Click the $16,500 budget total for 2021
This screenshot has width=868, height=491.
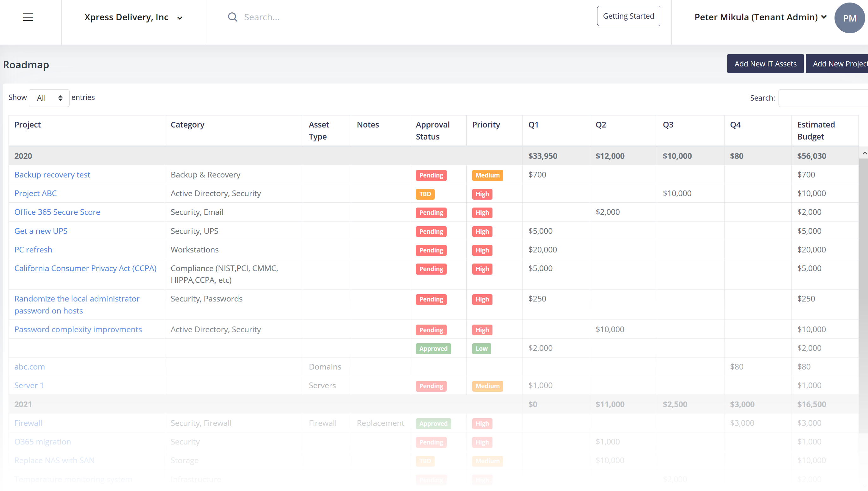click(x=811, y=404)
